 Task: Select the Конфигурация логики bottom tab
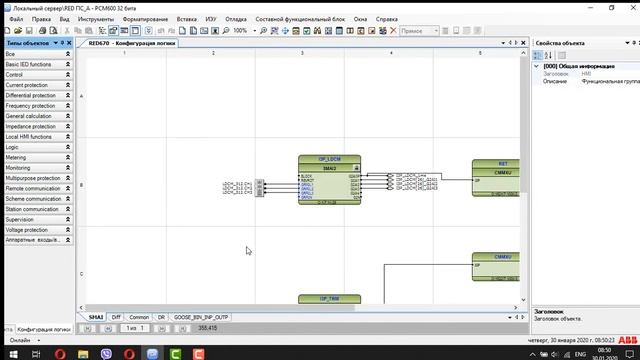pos(44,329)
